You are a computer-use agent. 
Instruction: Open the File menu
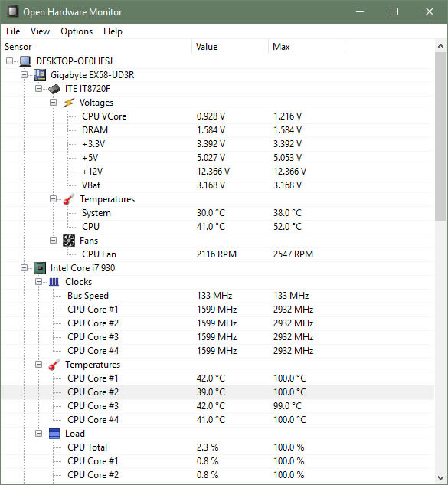point(13,31)
